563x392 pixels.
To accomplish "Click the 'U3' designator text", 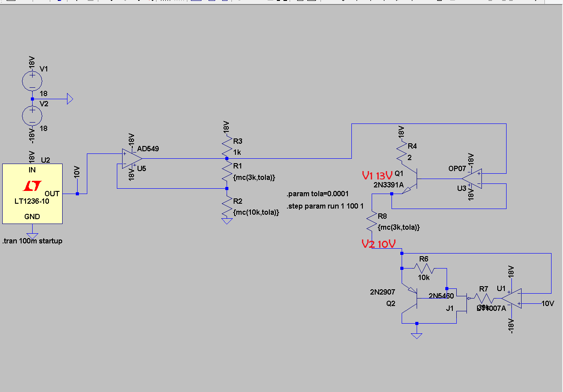I will pyautogui.click(x=462, y=188).
